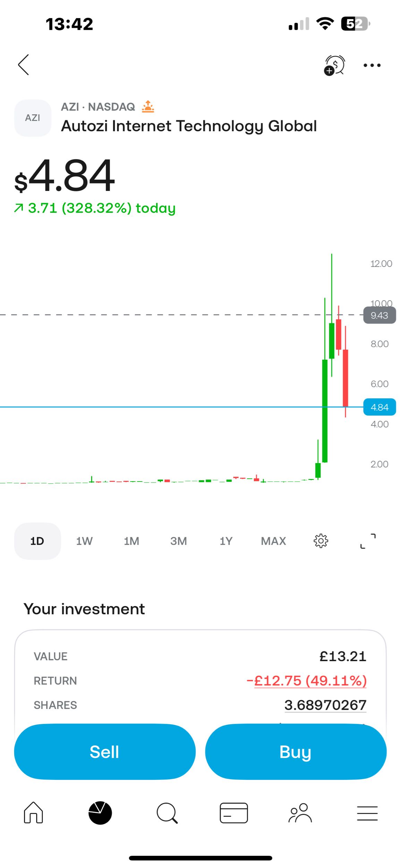401x868 pixels.
Task: Open the three-dot more options menu
Action: tap(372, 65)
